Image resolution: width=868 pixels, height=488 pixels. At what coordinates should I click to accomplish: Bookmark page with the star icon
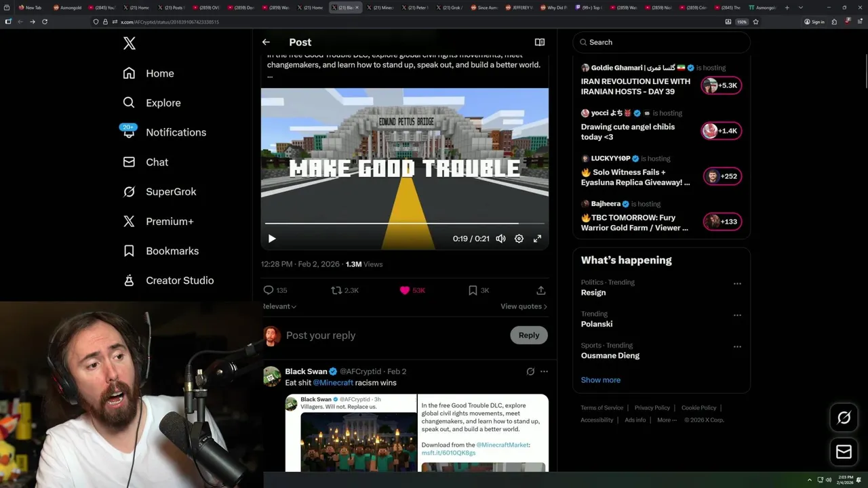tap(755, 22)
